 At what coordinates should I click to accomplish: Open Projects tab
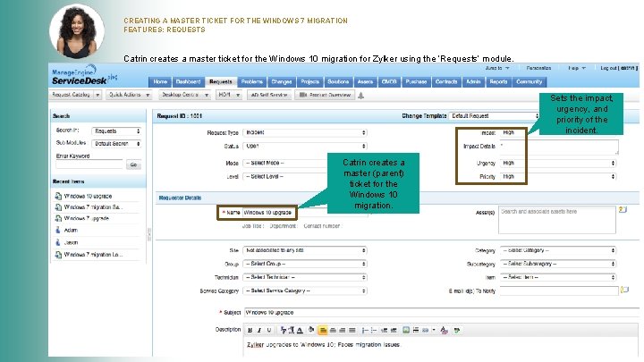[309, 81]
